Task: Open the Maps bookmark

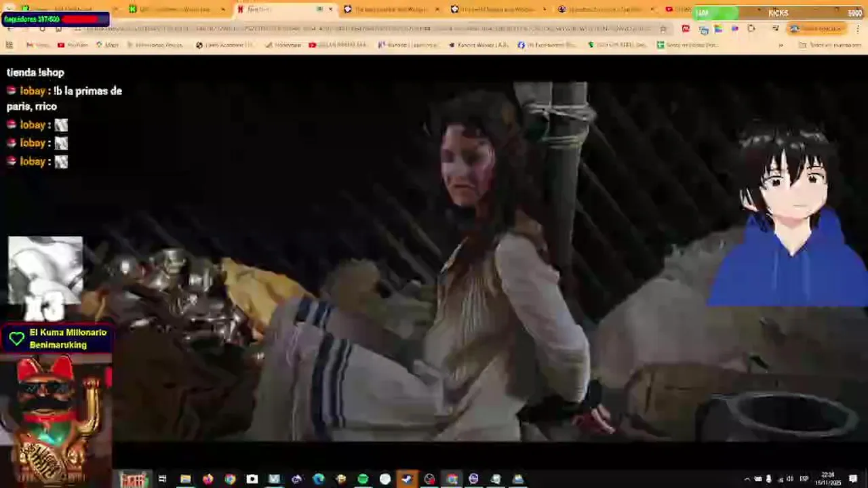Action: click(107, 45)
